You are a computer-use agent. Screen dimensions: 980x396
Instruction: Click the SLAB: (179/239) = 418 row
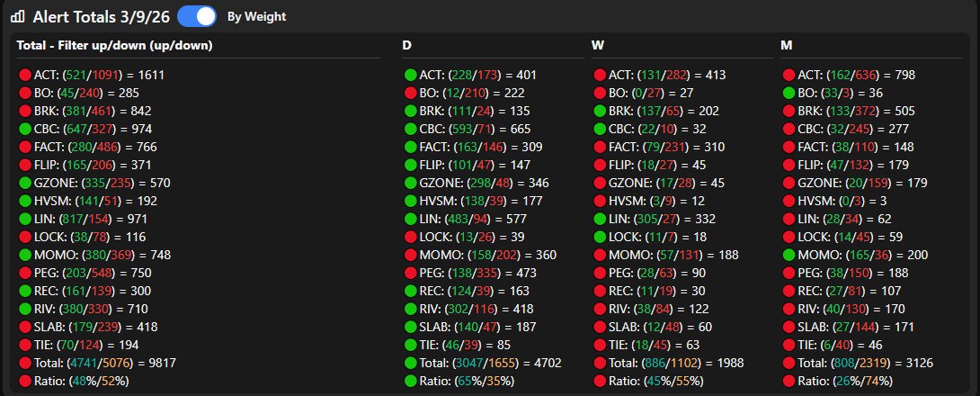coord(88,328)
